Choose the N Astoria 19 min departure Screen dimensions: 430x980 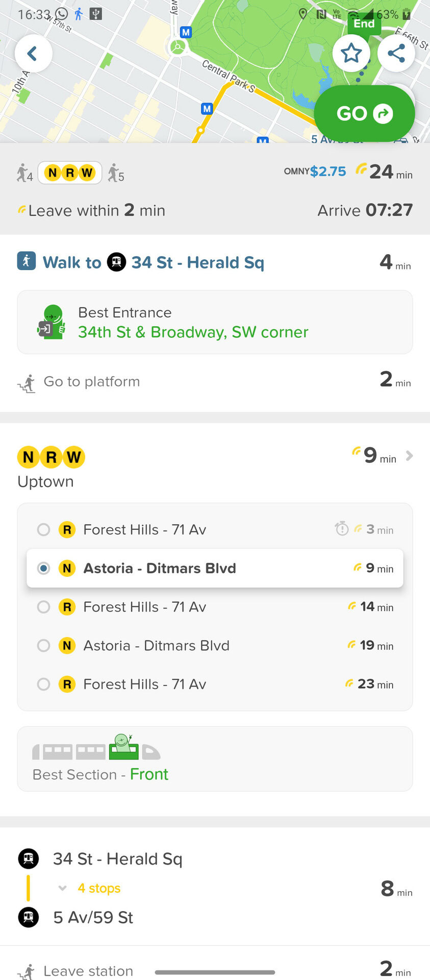44,646
